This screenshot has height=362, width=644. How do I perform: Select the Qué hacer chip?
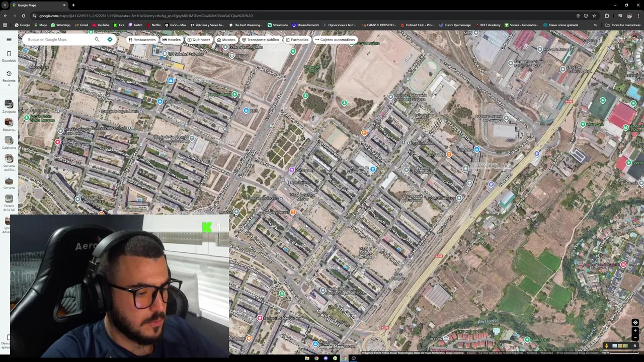(199, 40)
